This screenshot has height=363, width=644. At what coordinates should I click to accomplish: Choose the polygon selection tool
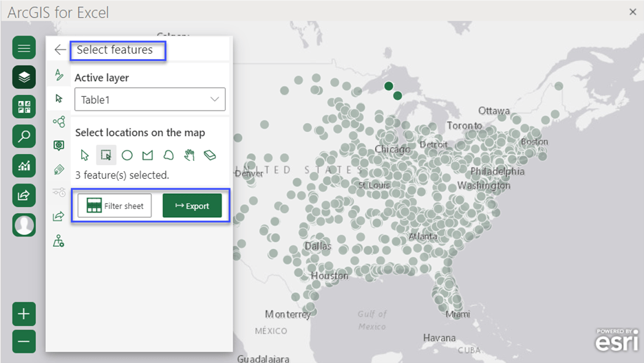(147, 155)
